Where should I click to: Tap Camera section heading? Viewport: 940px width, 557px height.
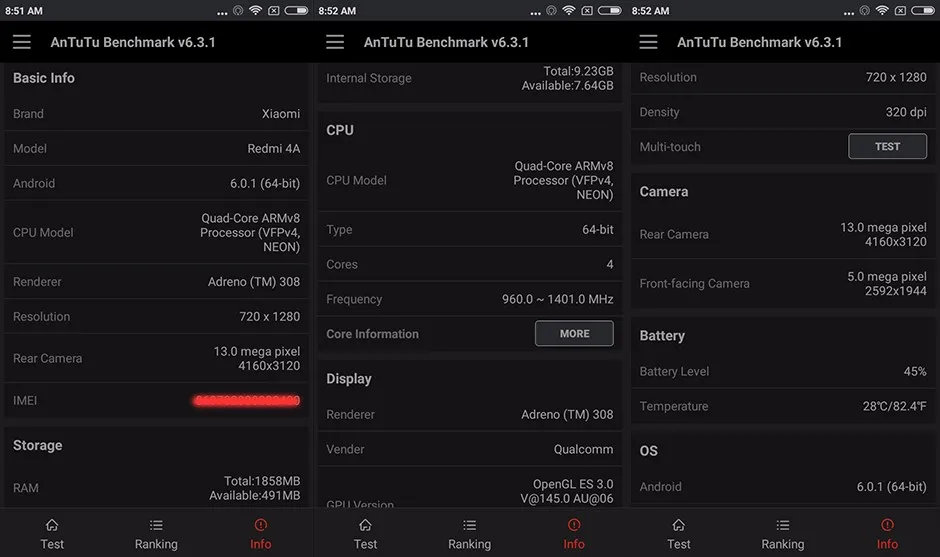(664, 191)
